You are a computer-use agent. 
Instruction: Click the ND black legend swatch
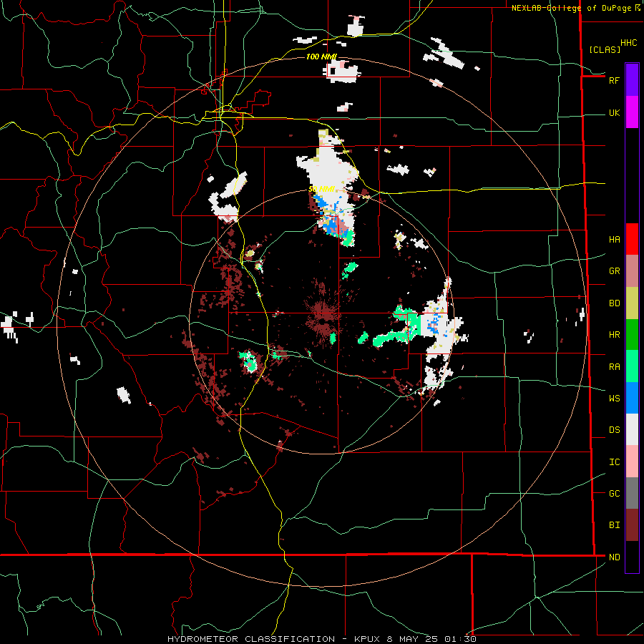tap(632, 557)
